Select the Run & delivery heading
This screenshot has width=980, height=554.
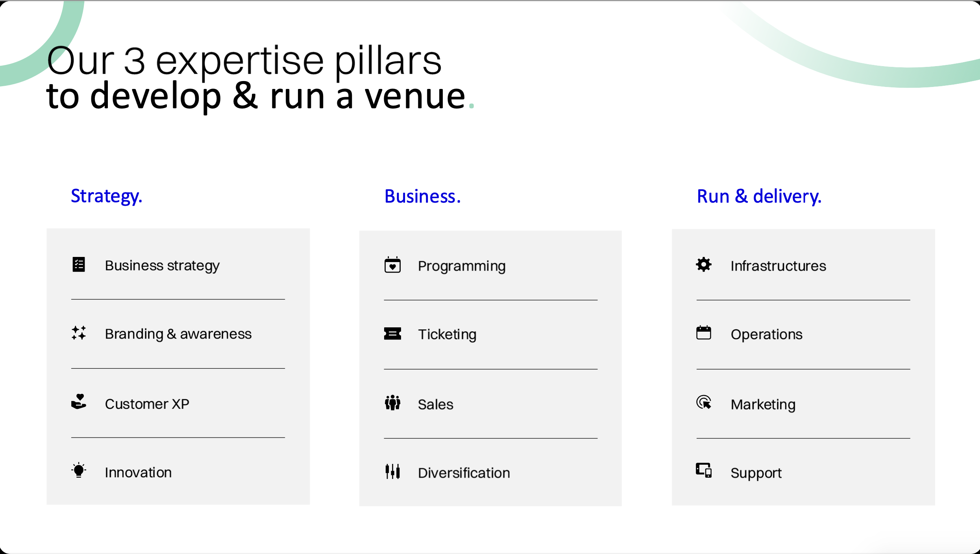tap(759, 196)
